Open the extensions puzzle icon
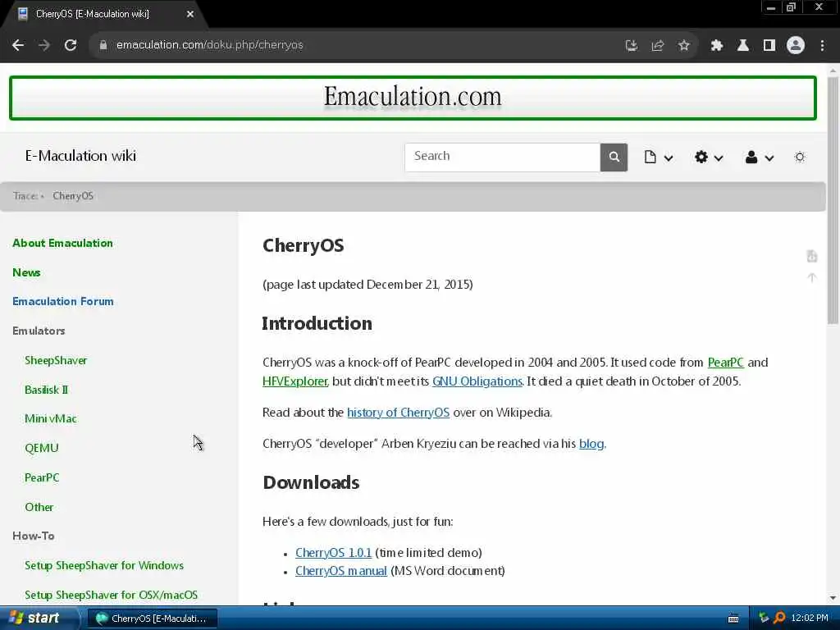Viewport: 840px width, 630px height. click(x=717, y=46)
